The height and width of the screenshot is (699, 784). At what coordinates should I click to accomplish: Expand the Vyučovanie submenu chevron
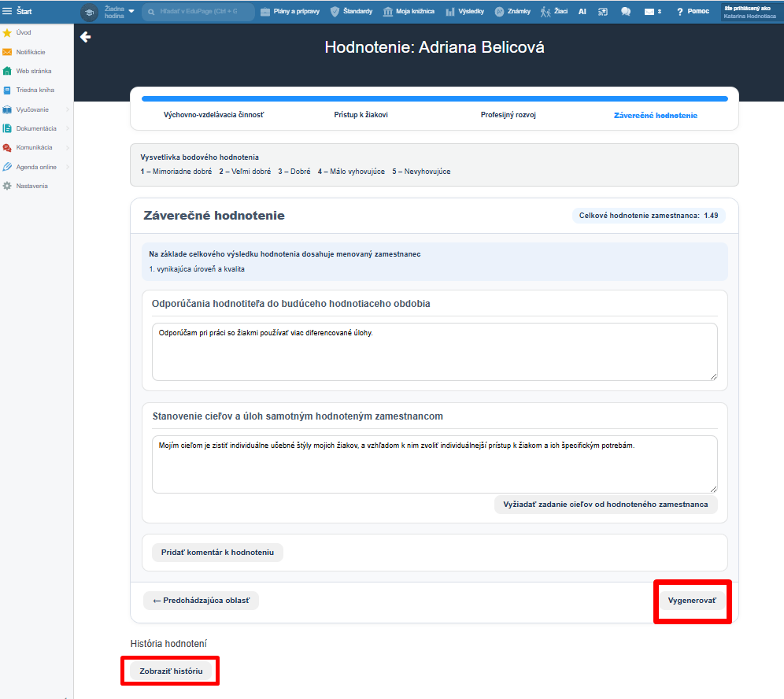pyautogui.click(x=68, y=109)
